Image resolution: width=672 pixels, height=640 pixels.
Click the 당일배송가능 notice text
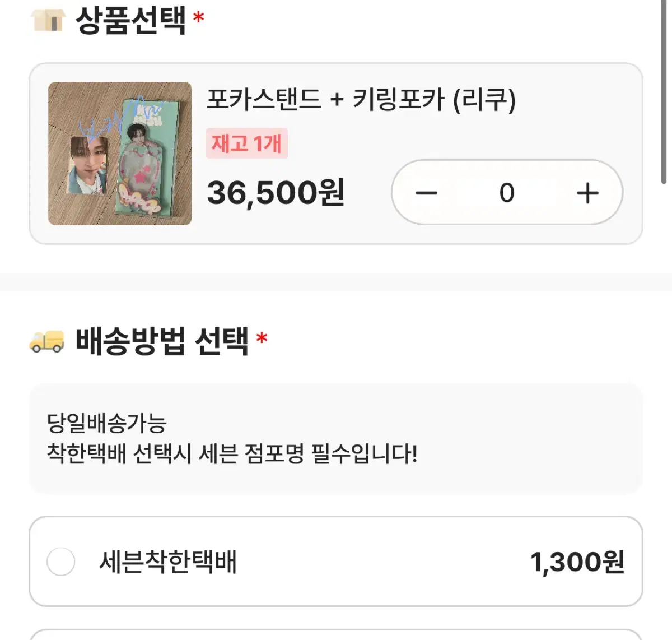[106, 423]
